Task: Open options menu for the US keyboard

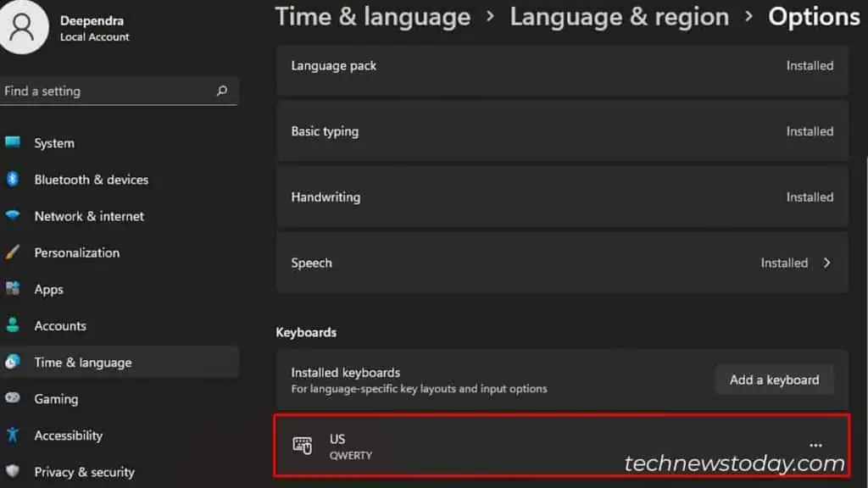Action: [815, 444]
